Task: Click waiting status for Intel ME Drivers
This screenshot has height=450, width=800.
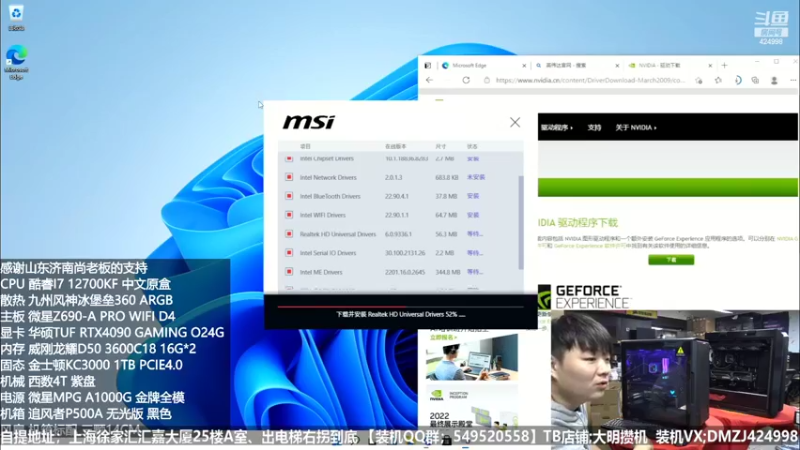Action: pos(474,272)
